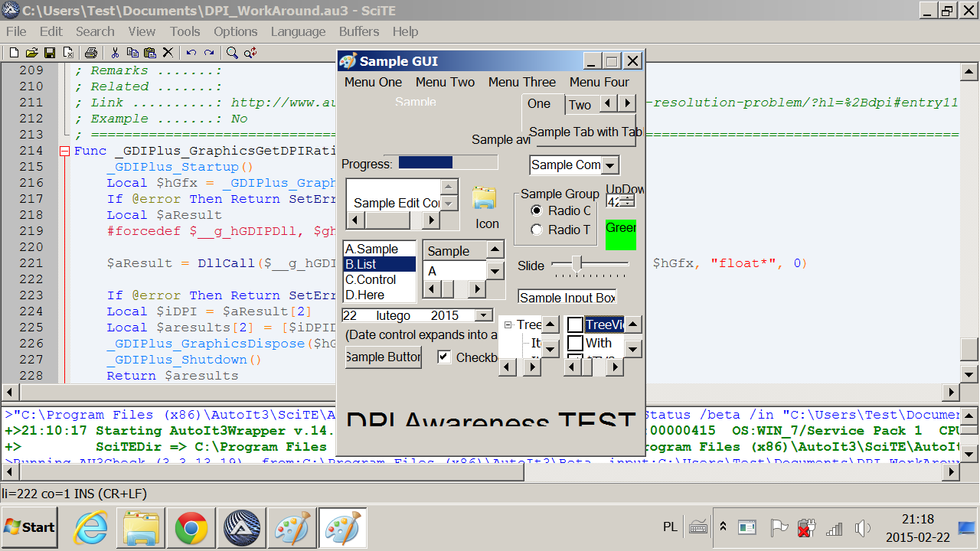Viewport: 980px width, 551px height.
Task: Print the script using the printer icon
Action: (91, 53)
